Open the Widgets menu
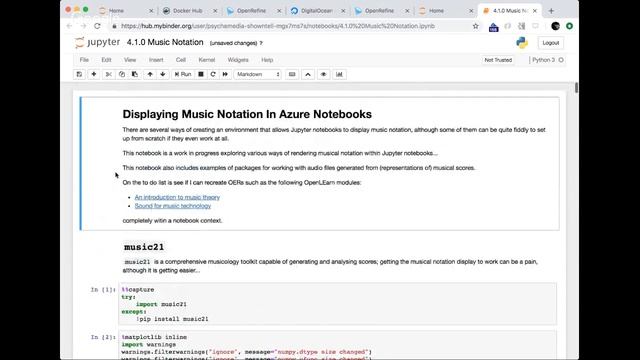 click(x=238, y=60)
